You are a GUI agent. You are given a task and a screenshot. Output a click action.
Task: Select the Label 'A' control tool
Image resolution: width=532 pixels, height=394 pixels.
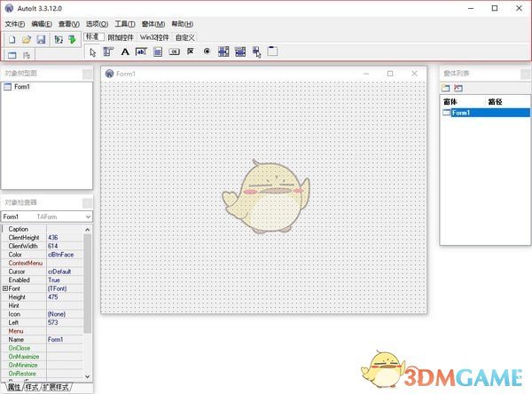tap(125, 51)
